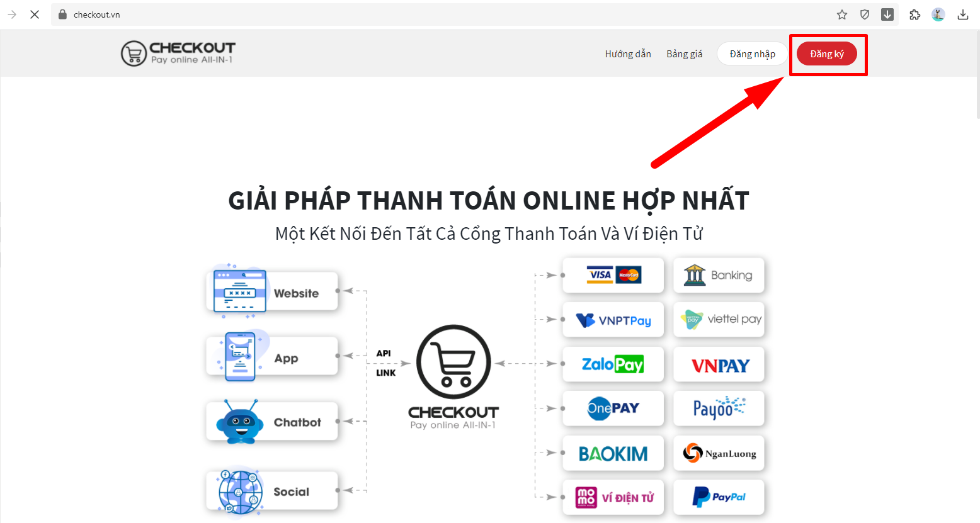Click the lock icon in address bar

[x=62, y=14]
